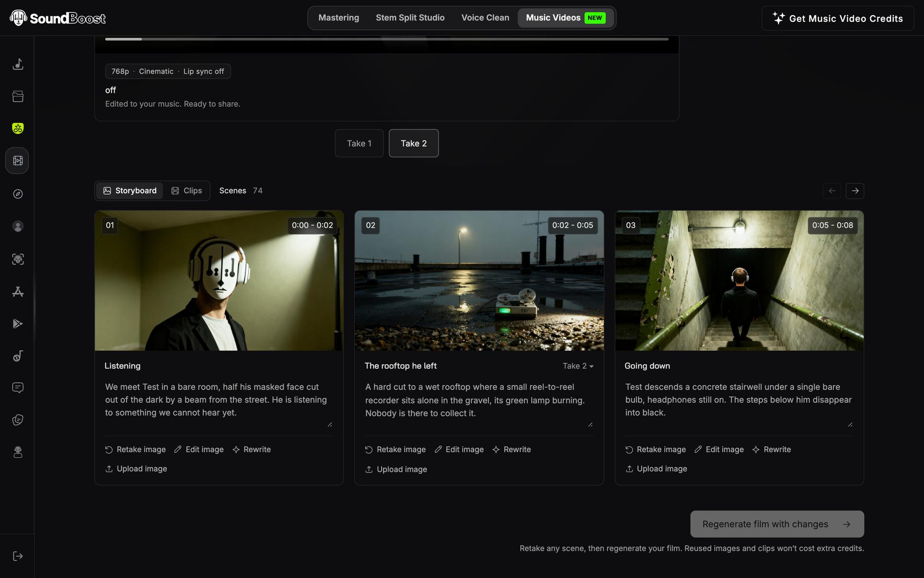Go to next scenes with right arrow

point(855,191)
